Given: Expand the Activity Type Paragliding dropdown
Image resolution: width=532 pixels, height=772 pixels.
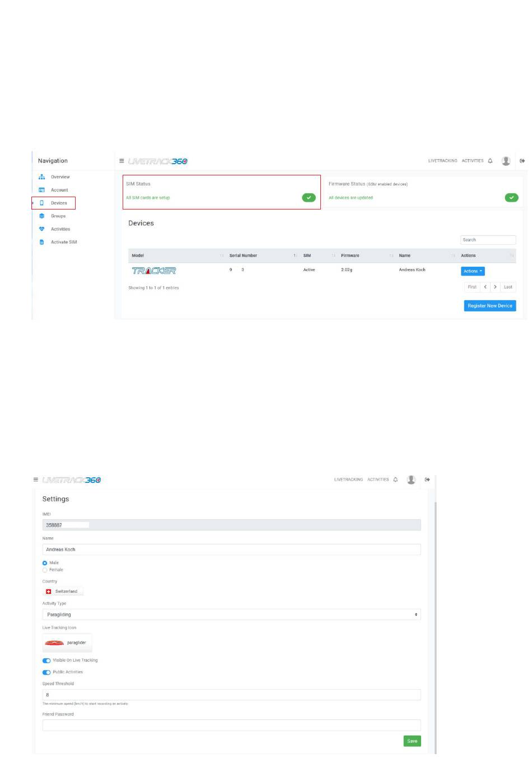Looking at the screenshot, I should tap(231, 615).
